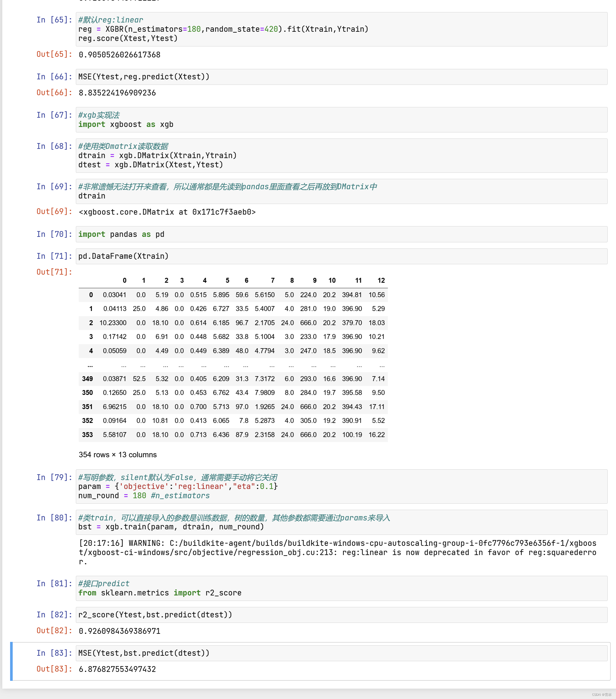Screen dimensions: 616x699
Task: Click the Out[65] prompt label
Action: tap(54, 54)
